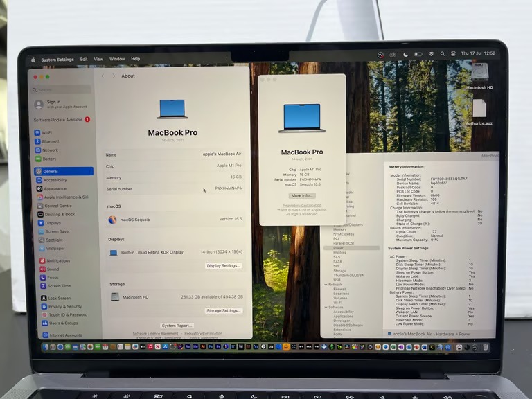The width and height of the screenshot is (532, 399).
Task: Open Screen Saver settings
Action: tap(54, 231)
